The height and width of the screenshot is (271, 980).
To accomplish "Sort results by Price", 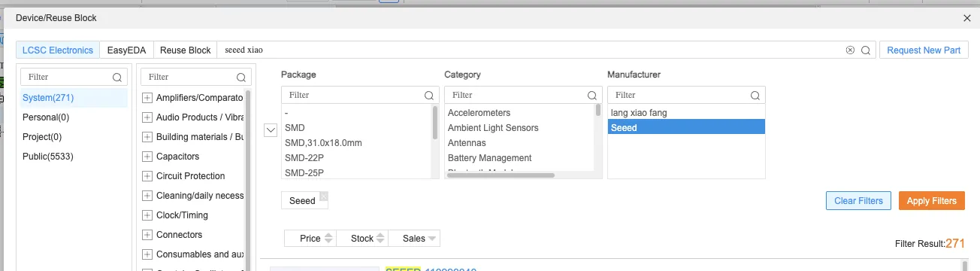I will click(310, 239).
